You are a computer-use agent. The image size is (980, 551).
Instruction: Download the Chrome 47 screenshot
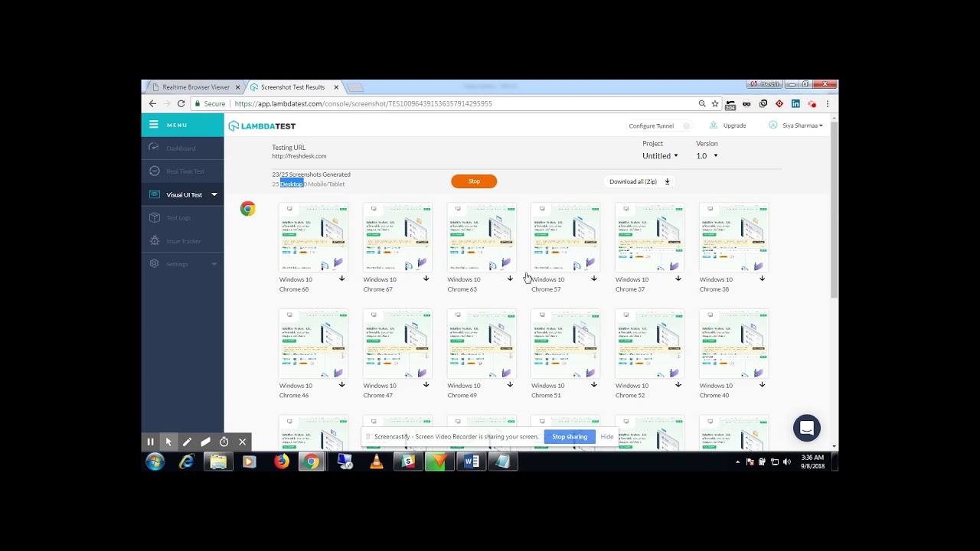pos(426,385)
